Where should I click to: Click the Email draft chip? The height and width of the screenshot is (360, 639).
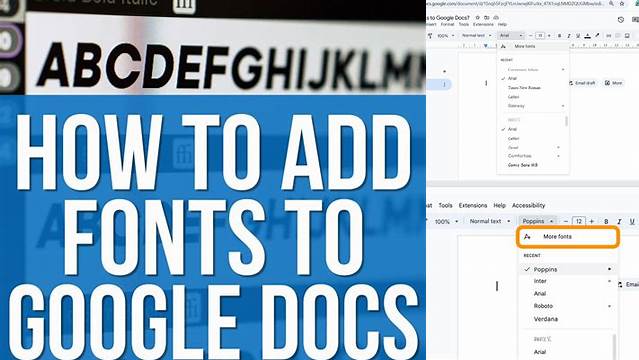pos(582,83)
